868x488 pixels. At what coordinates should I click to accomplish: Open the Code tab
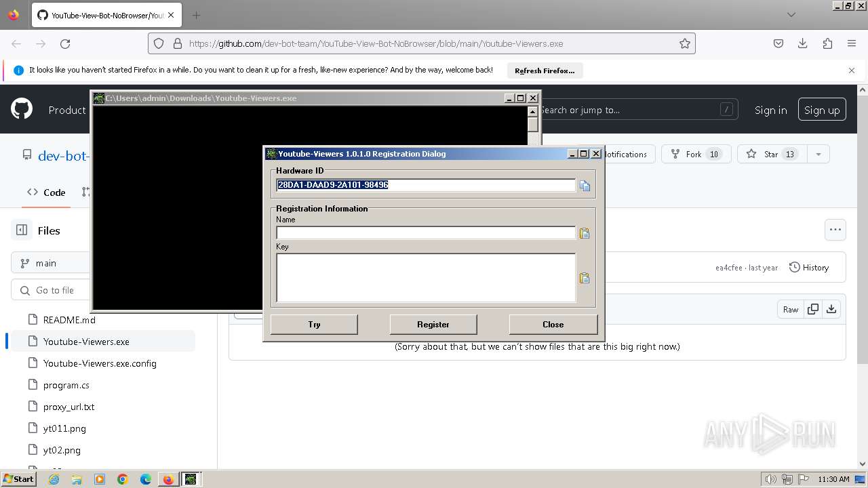46,192
